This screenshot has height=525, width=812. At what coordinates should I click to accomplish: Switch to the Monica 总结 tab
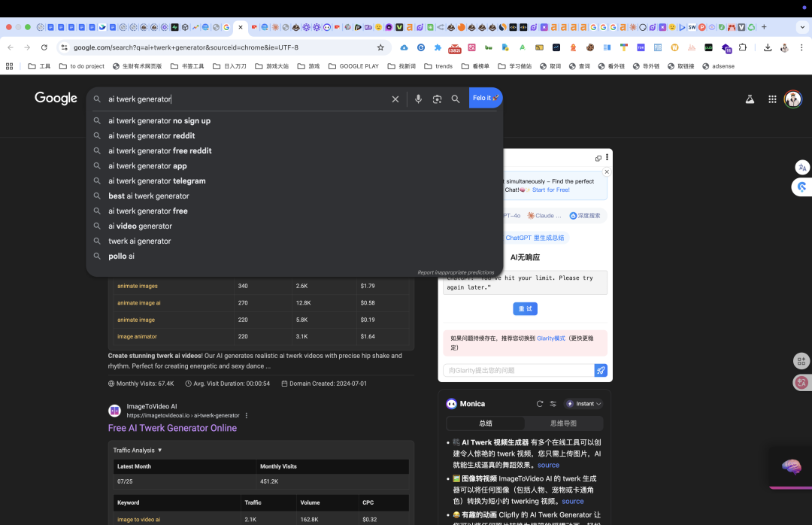(486, 423)
